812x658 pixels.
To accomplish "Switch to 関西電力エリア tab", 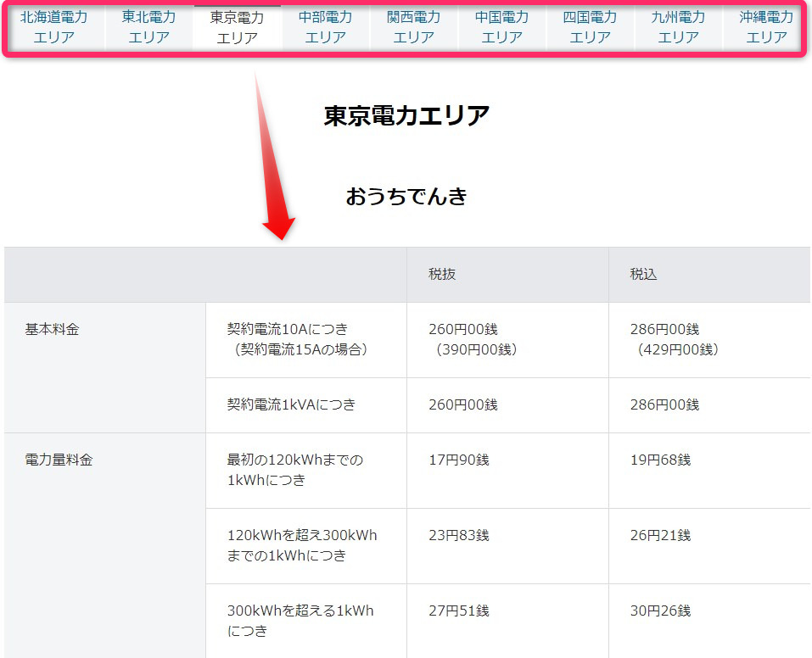I will (414, 27).
